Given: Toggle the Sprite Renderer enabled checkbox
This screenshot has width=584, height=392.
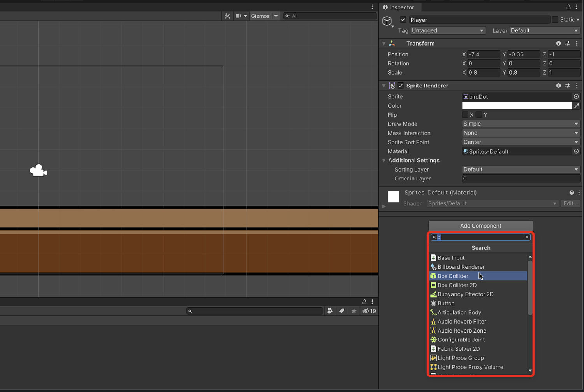Looking at the screenshot, I should (x=401, y=86).
